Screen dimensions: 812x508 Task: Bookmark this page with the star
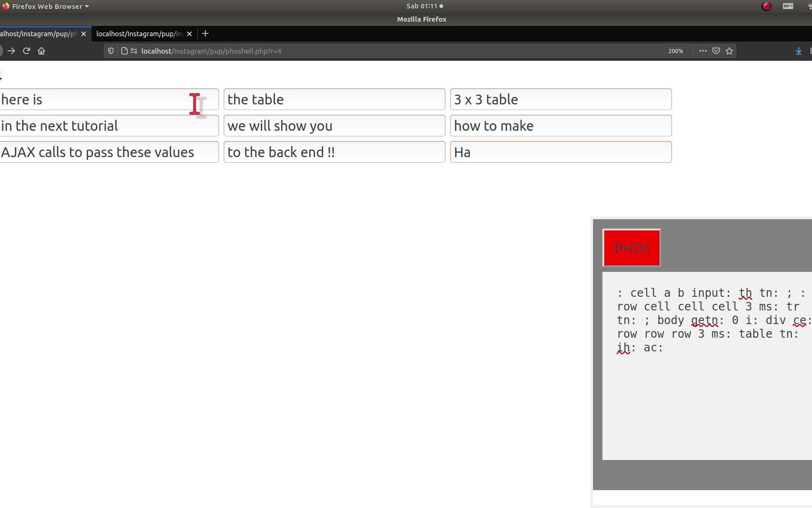[729, 51]
